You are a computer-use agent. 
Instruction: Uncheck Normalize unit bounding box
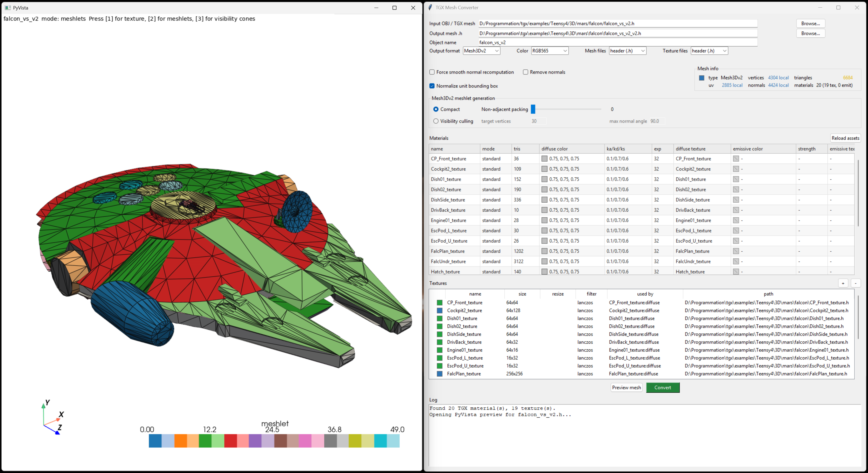(432, 86)
